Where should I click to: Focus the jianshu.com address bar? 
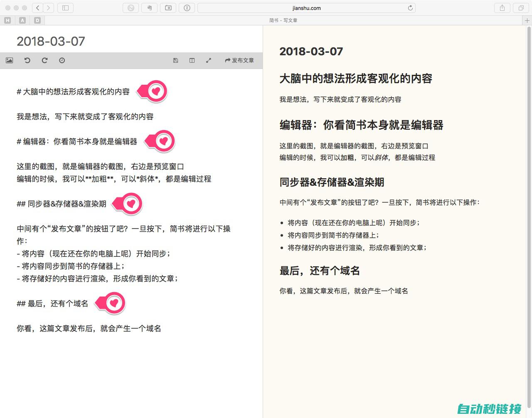306,8
